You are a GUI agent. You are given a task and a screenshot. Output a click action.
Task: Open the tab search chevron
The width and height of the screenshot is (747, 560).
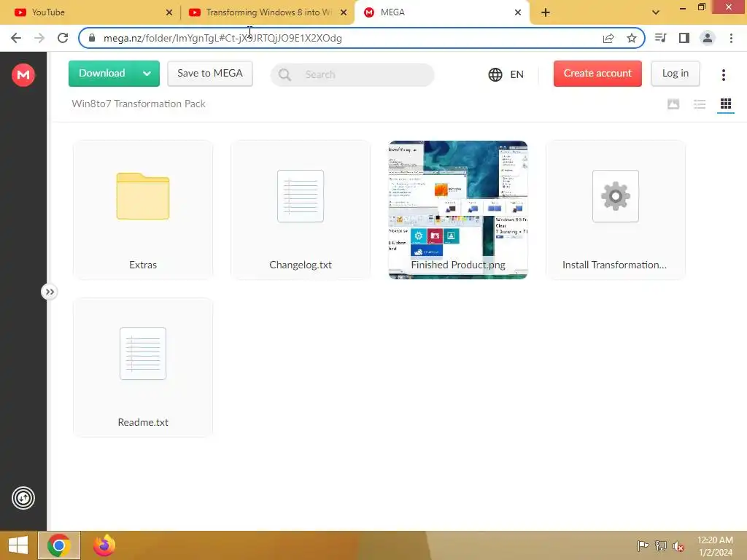coord(656,12)
